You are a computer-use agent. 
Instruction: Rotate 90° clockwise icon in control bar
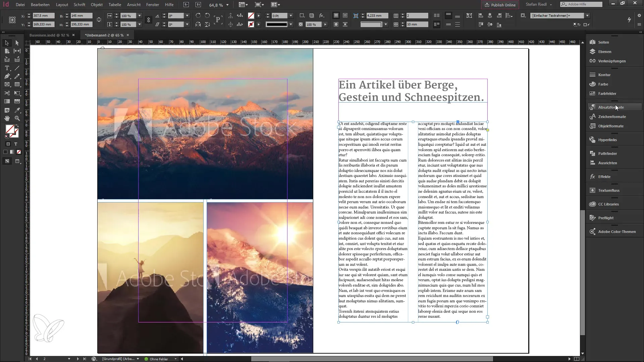coord(198,15)
